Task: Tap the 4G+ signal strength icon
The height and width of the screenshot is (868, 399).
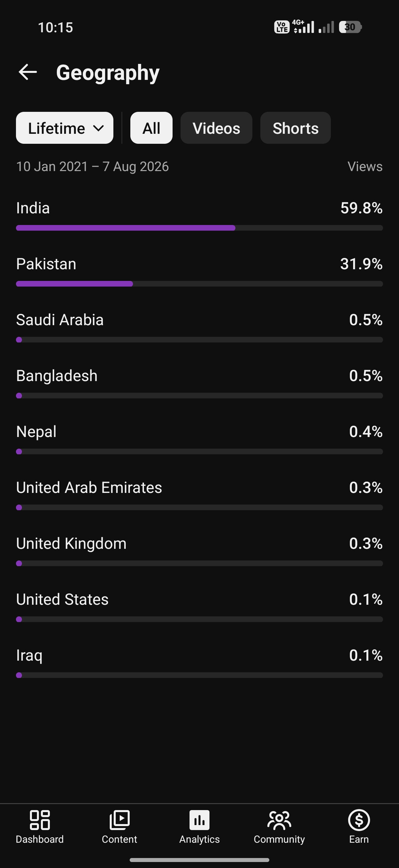Action: pyautogui.click(x=304, y=27)
